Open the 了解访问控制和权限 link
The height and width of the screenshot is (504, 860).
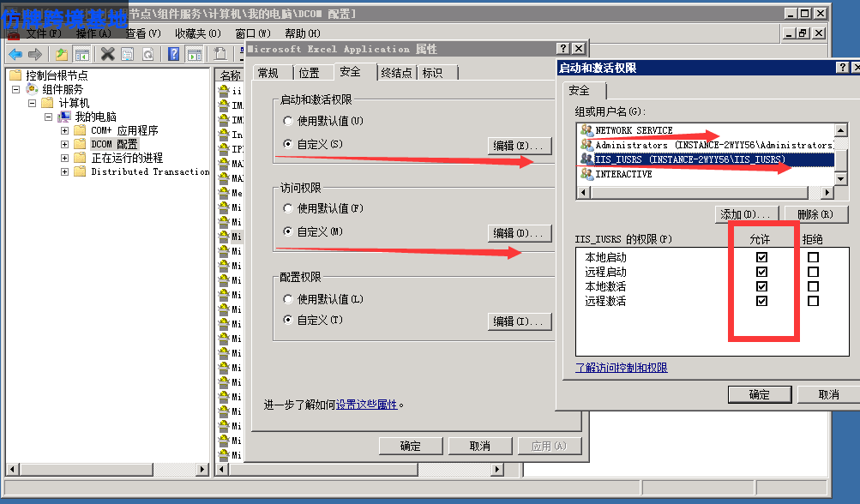click(622, 368)
